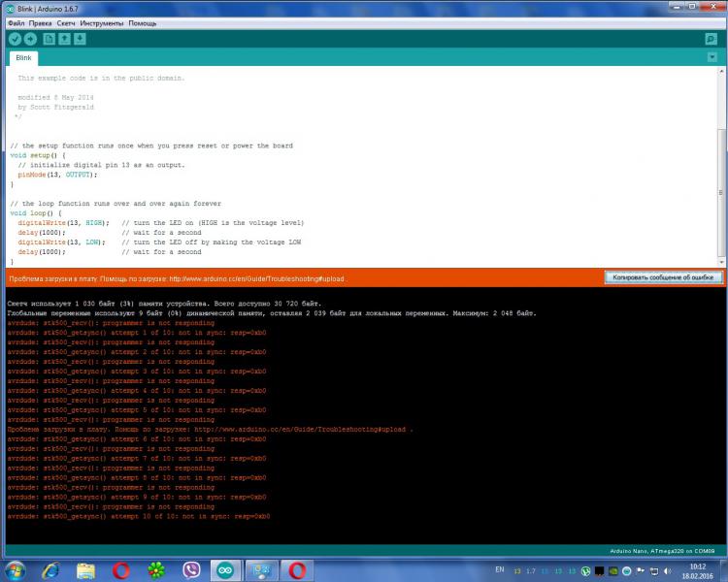Click the 'Скетч использует 1 030 байт' console line
Screen dimensions: 728x582
164,304
